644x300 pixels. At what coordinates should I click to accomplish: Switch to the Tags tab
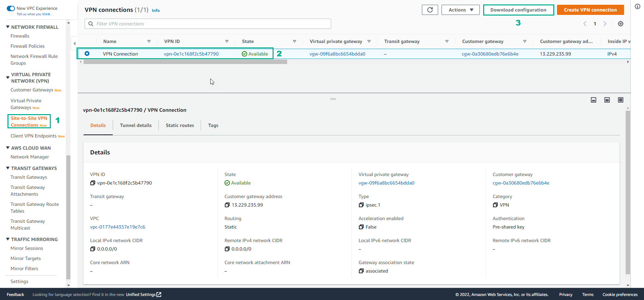[x=213, y=125]
